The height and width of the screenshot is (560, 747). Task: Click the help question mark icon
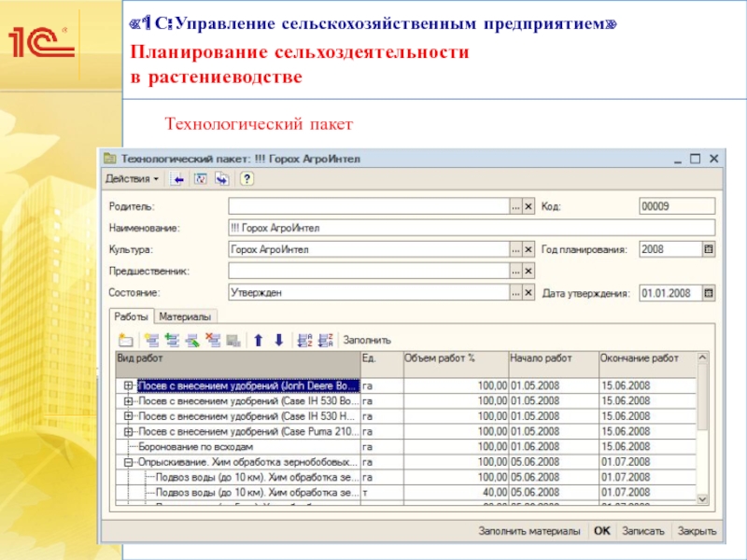coord(247,177)
